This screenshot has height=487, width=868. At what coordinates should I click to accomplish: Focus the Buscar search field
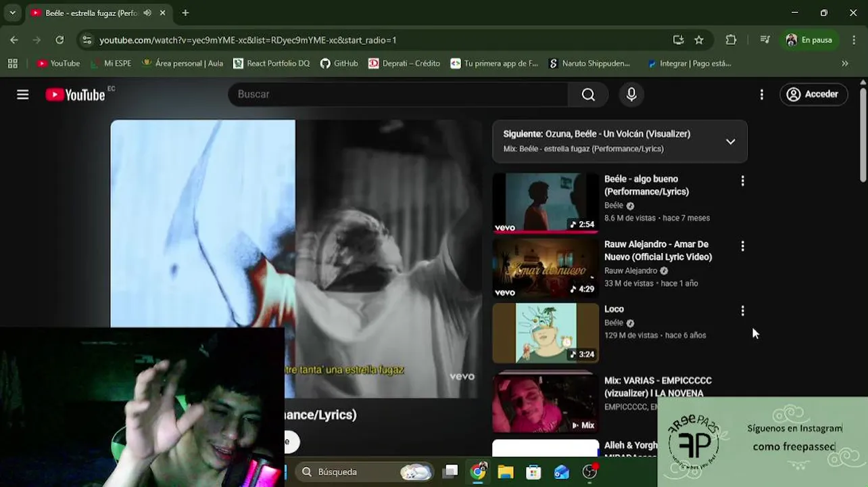tap(398, 95)
